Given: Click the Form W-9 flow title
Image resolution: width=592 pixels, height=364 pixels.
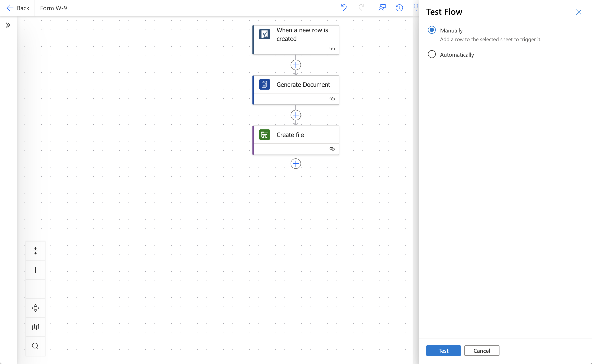Looking at the screenshot, I should (x=54, y=8).
